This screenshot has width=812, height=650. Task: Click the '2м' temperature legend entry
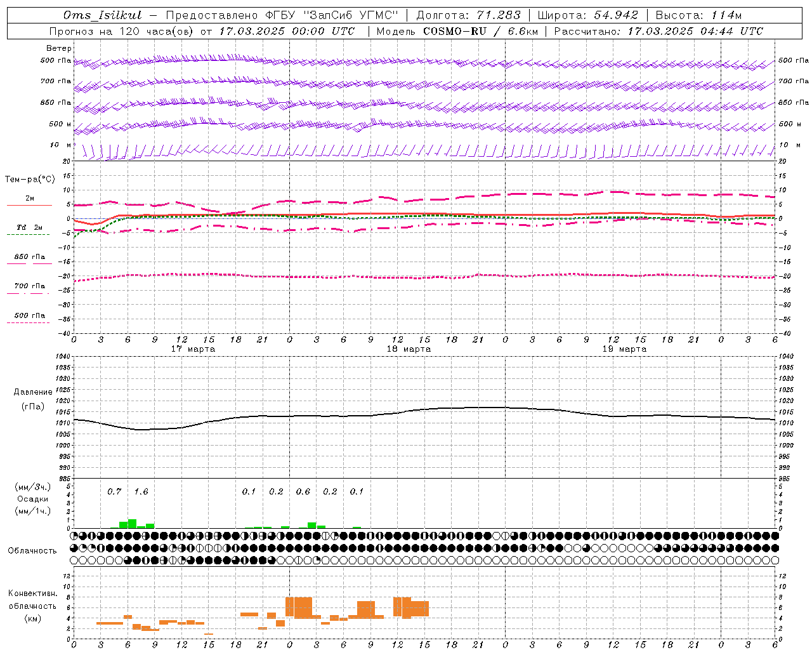tap(30, 199)
